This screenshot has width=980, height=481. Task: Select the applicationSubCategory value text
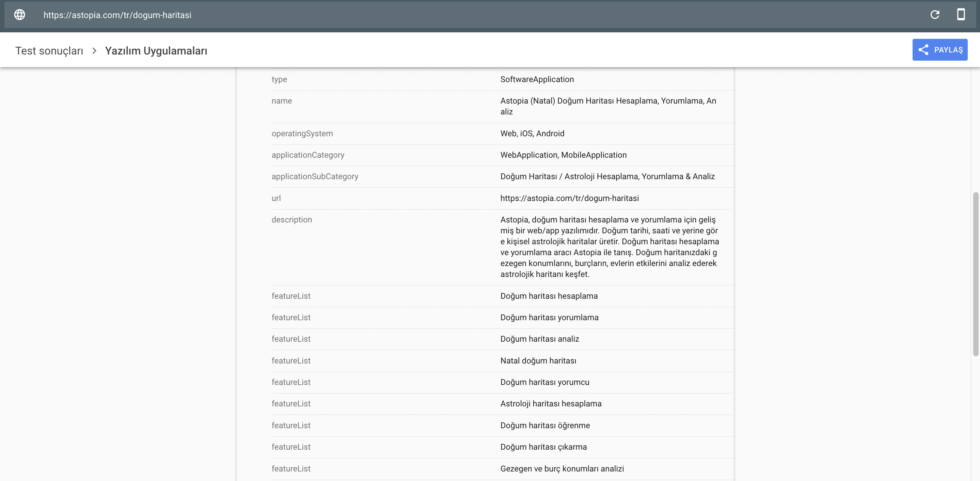[x=607, y=176]
